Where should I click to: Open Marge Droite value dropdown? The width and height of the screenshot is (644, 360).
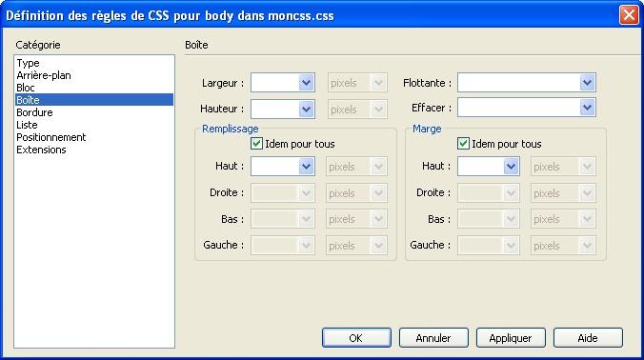[511, 193]
